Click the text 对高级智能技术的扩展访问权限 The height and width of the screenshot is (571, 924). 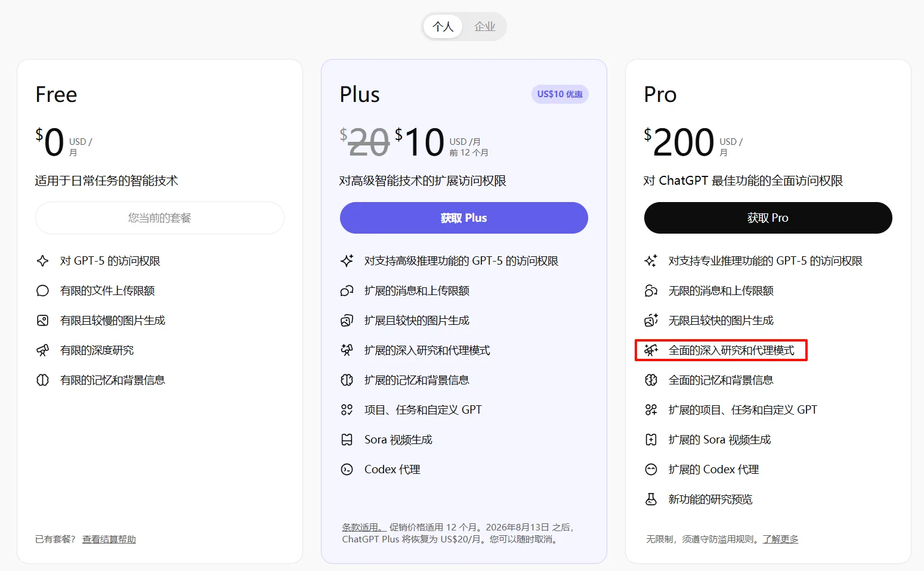tap(423, 181)
